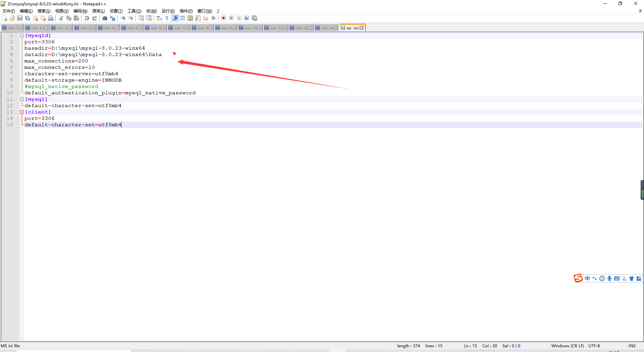Start recording a macro

point(224,18)
